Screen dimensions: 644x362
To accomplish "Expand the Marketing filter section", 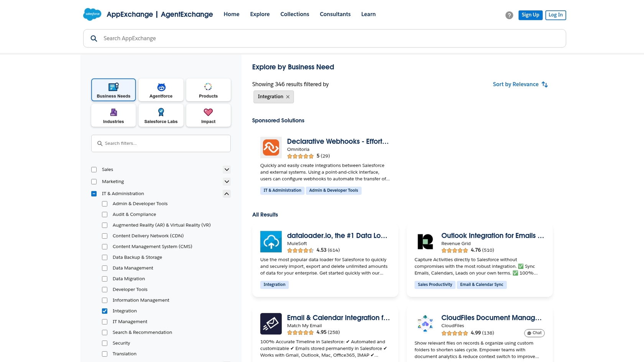I will (x=227, y=181).
